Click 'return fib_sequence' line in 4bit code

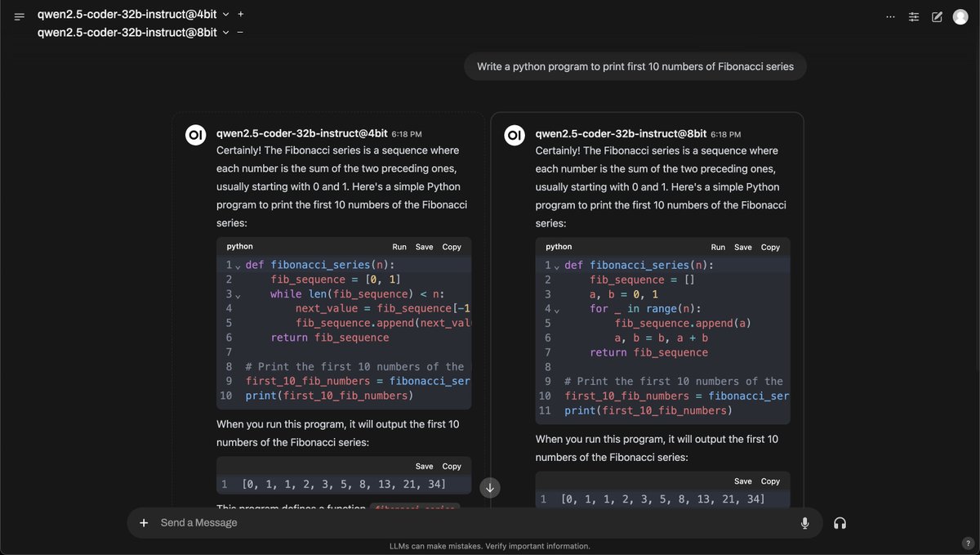pyautogui.click(x=330, y=338)
